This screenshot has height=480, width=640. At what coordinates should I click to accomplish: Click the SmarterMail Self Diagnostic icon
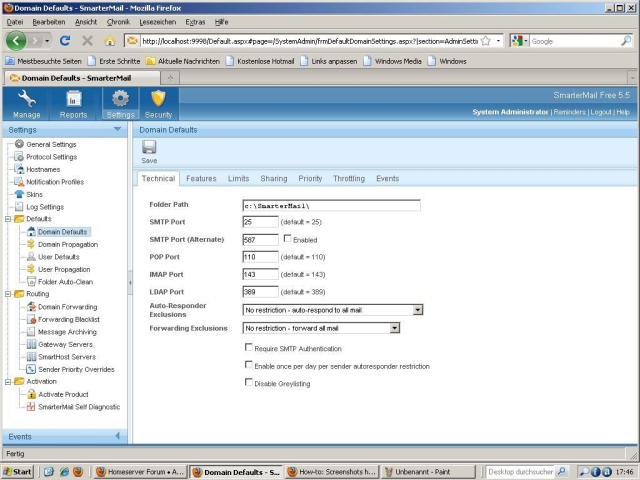click(x=31, y=407)
